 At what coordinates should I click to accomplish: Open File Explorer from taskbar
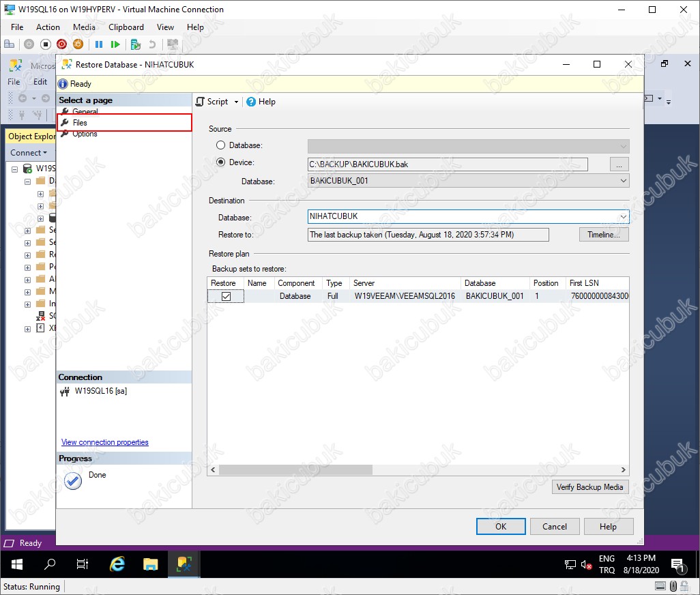coord(151,564)
